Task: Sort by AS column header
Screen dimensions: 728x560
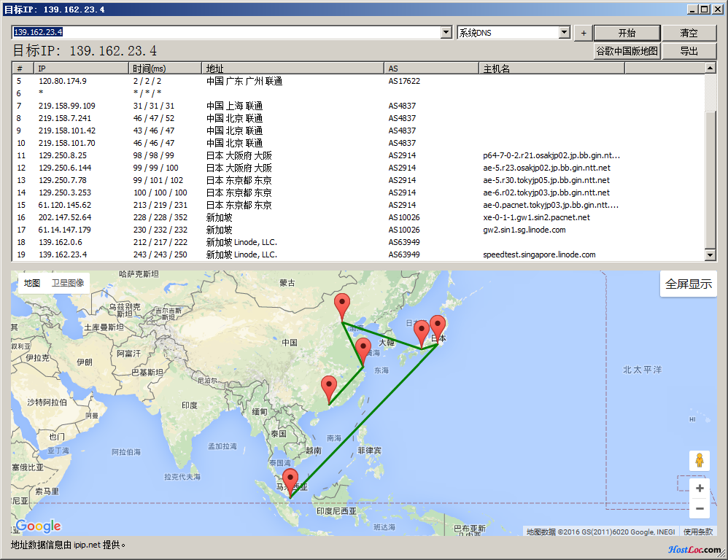Action: (432, 69)
